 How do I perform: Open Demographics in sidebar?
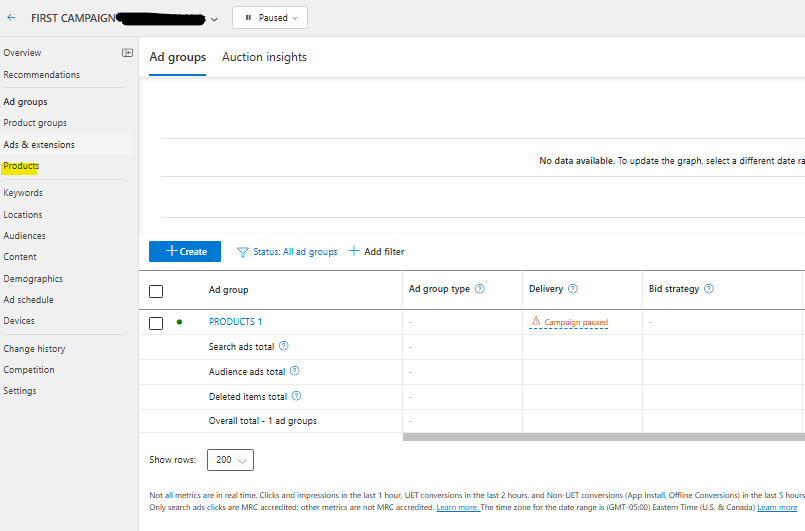click(33, 279)
